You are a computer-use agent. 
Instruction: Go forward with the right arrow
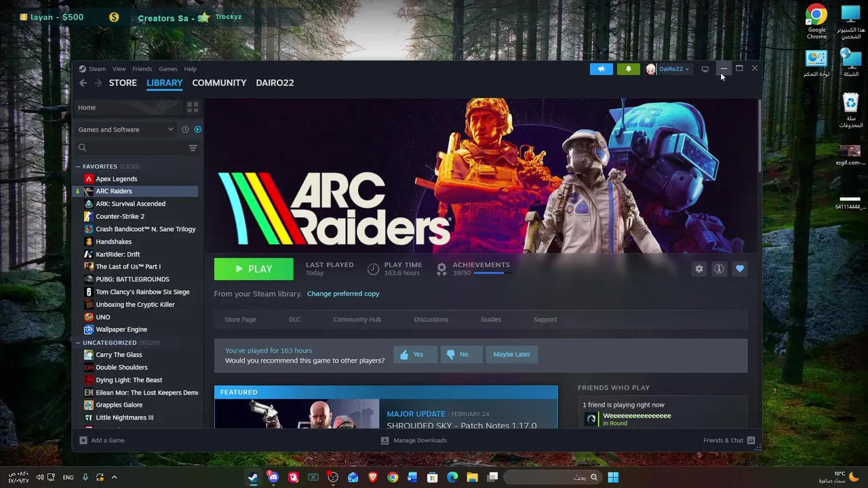(98, 83)
